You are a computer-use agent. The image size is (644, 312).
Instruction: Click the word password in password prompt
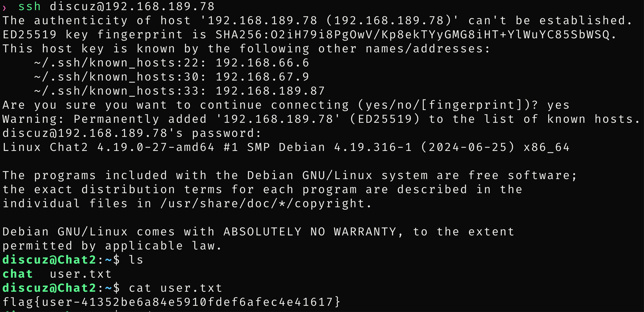[x=223, y=133]
